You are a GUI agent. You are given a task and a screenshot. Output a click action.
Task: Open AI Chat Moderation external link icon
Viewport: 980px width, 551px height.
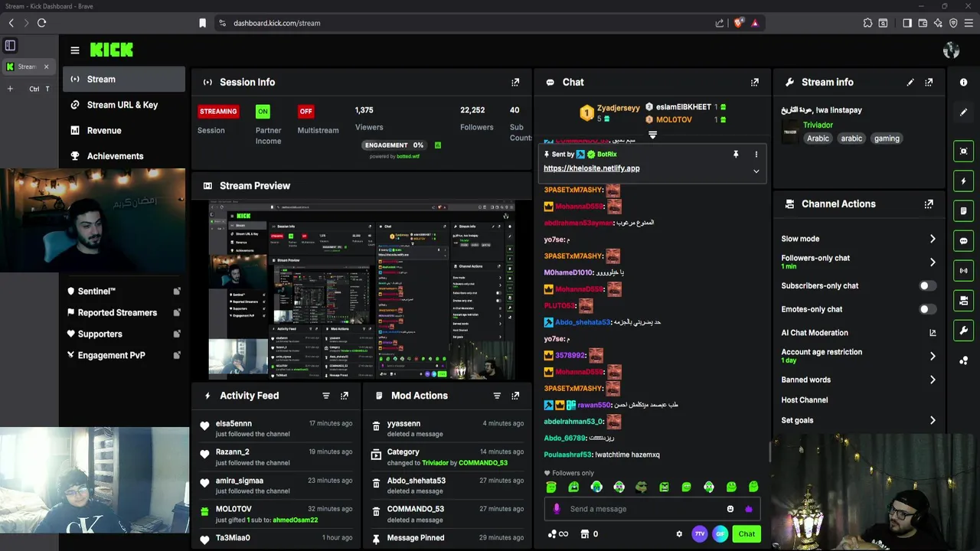(933, 333)
